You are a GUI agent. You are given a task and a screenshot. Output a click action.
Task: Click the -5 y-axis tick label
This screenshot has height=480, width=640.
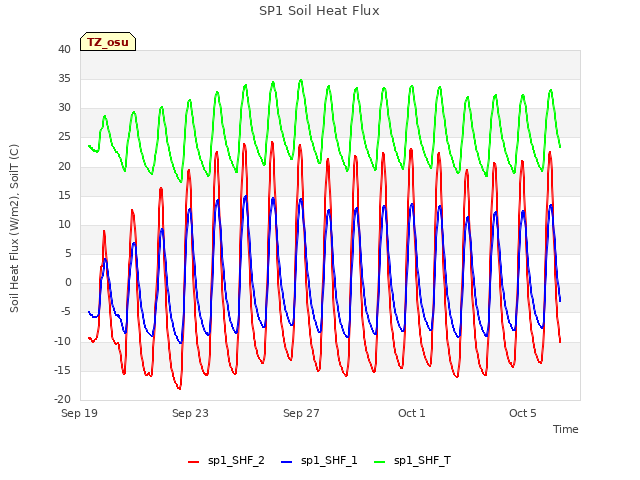66,312
